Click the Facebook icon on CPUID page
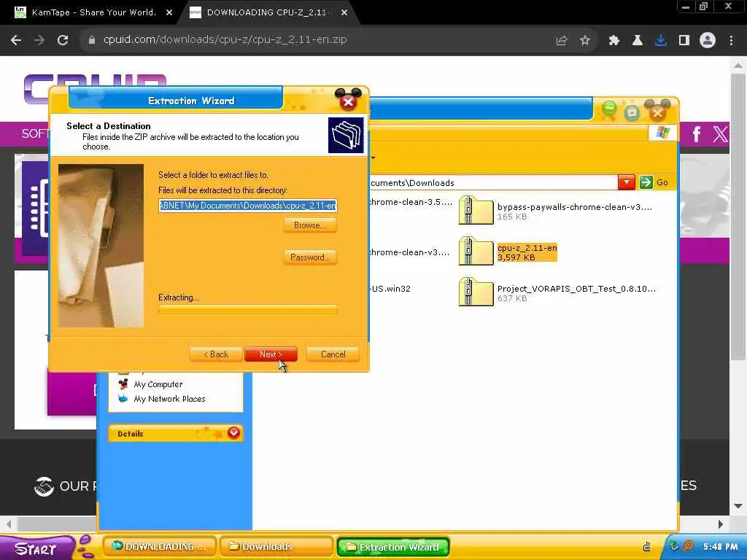747x560 pixels. click(696, 134)
